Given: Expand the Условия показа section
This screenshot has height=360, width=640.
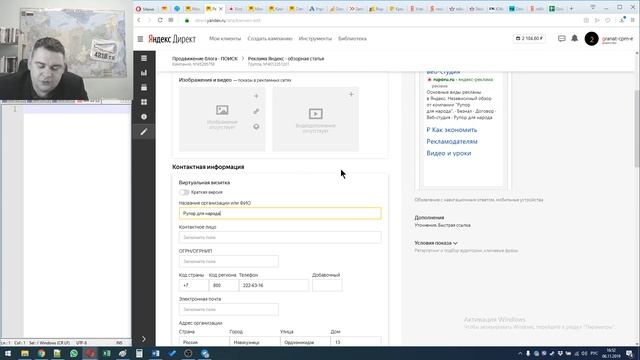Looking at the screenshot, I should click(x=436, y=243).
